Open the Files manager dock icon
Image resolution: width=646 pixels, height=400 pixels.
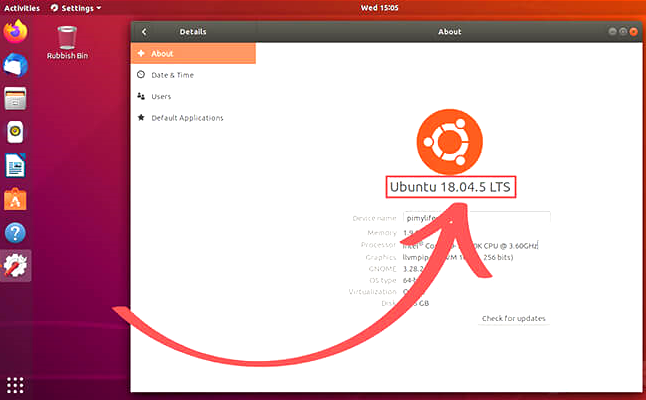[x=16, y=98]
